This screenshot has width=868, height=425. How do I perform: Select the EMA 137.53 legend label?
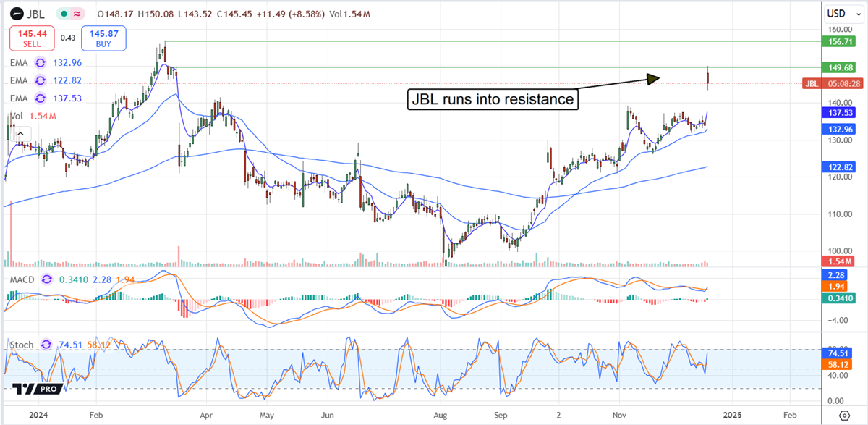[x=20, y=98]
